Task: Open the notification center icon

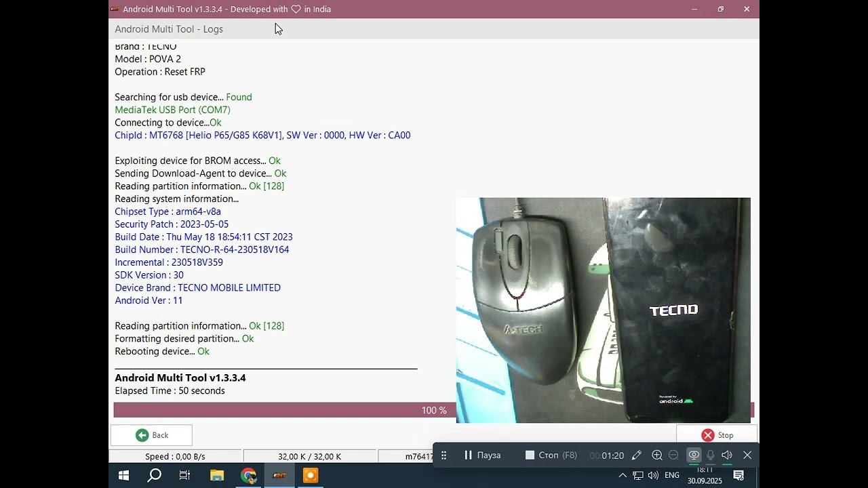Action: click(x=739, y=476)
